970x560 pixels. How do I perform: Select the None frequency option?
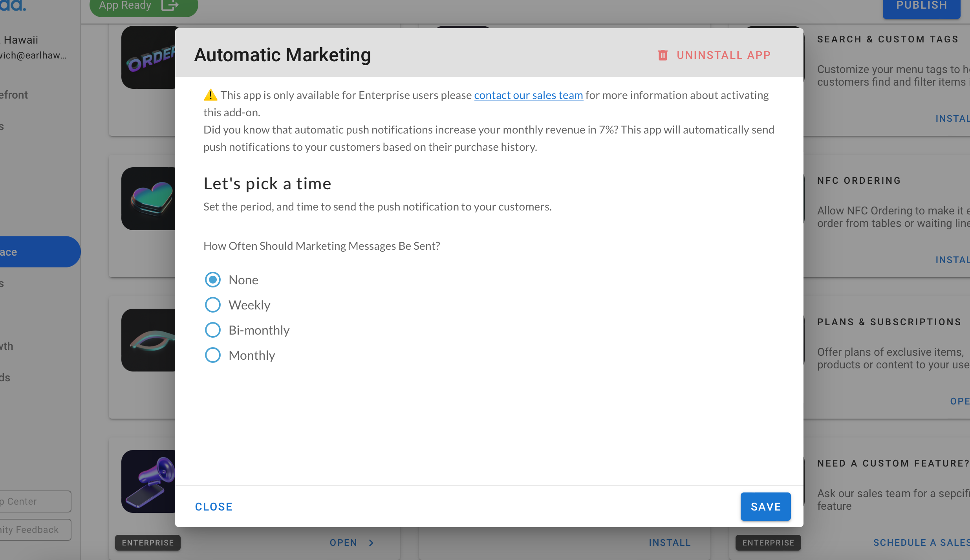click(212, 280)
